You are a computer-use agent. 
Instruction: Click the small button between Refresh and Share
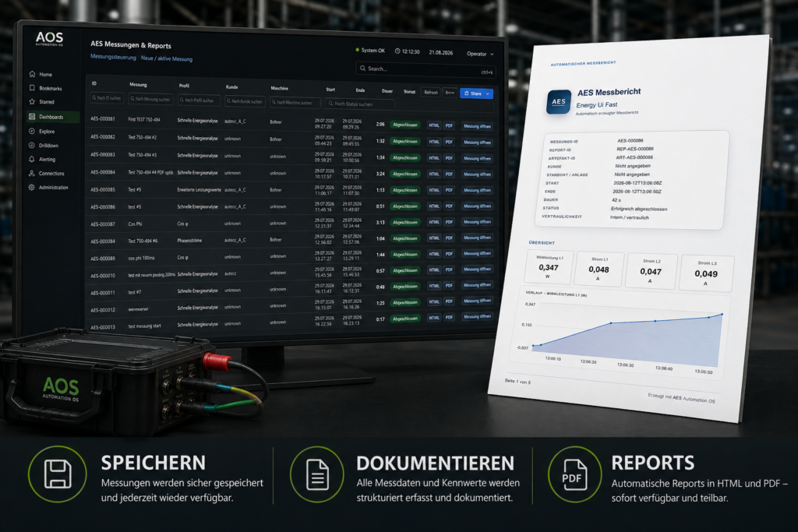point(450,93)
